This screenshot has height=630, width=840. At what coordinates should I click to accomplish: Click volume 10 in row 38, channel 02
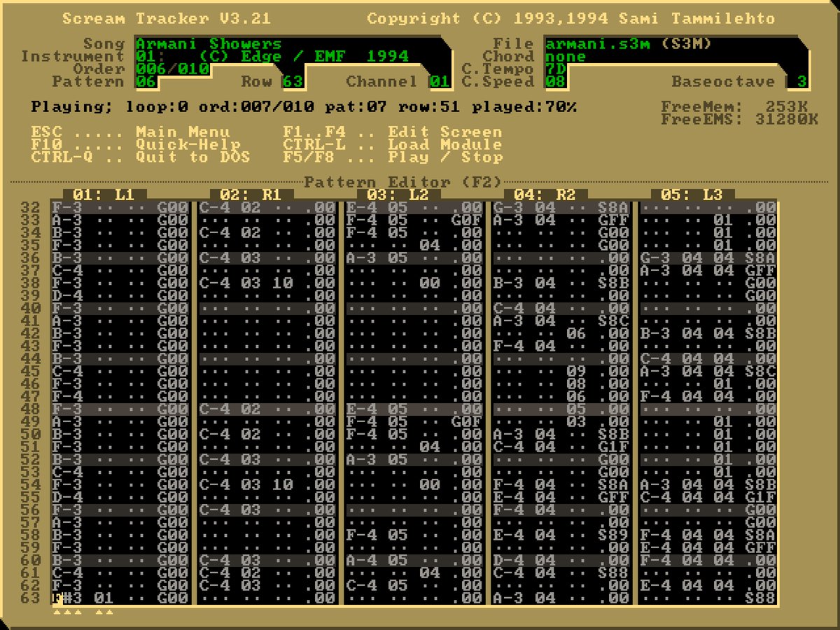[x=282, y=283]
